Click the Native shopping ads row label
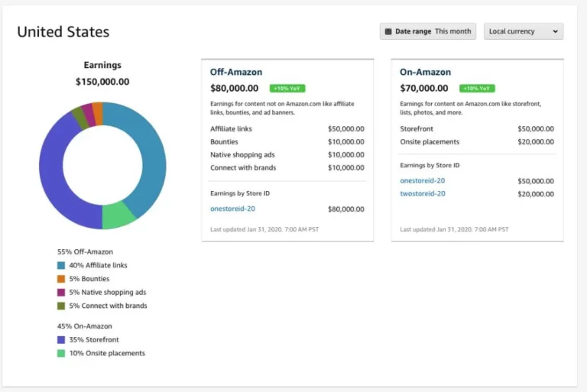Screen dimensions: 587x392 click(x=242, y=154)
